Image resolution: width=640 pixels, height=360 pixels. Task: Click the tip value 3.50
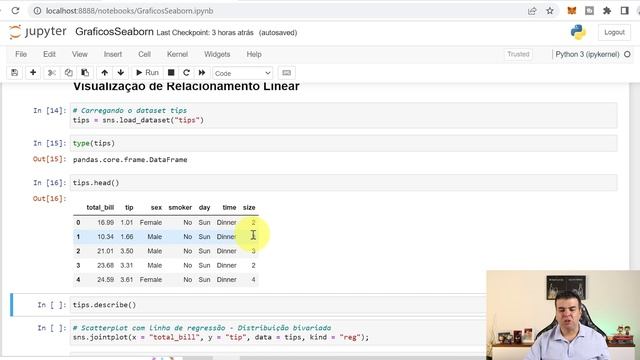click(127, 251)
